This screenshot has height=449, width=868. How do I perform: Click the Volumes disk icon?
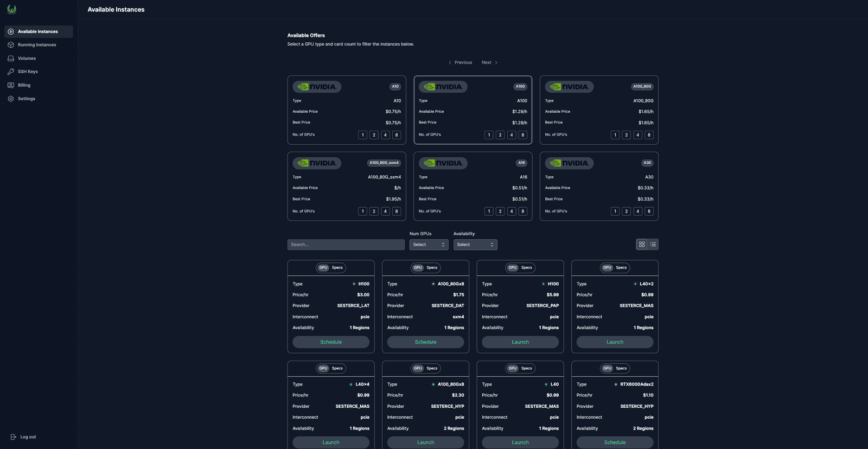click(11, 59)
